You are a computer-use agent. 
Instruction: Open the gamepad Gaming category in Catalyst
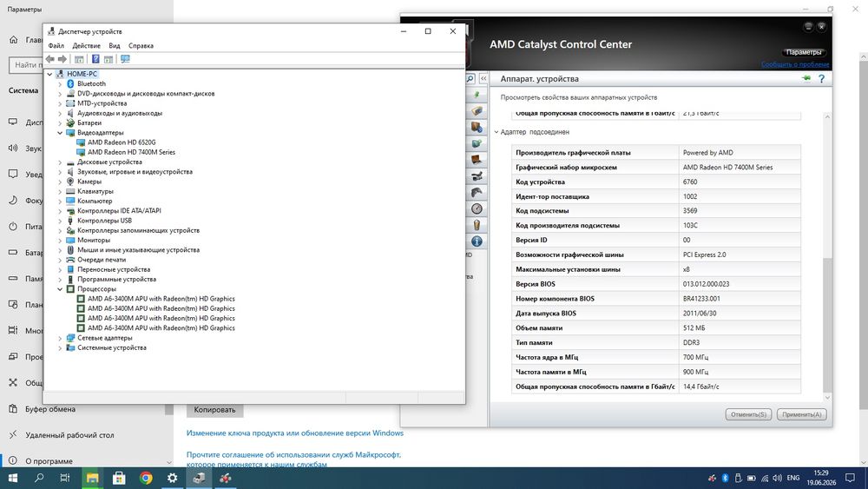pyautogui.click(x=477, y=192)
